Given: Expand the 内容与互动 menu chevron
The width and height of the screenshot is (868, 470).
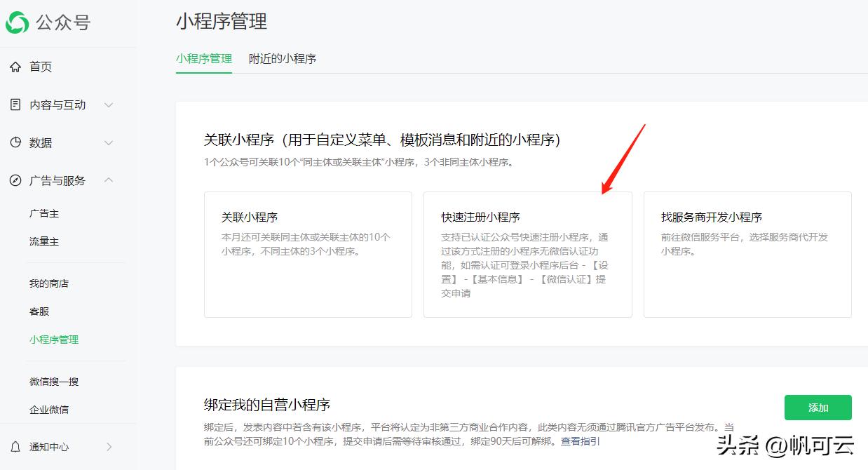Looking at the screenshot, I should pos(109,105).
